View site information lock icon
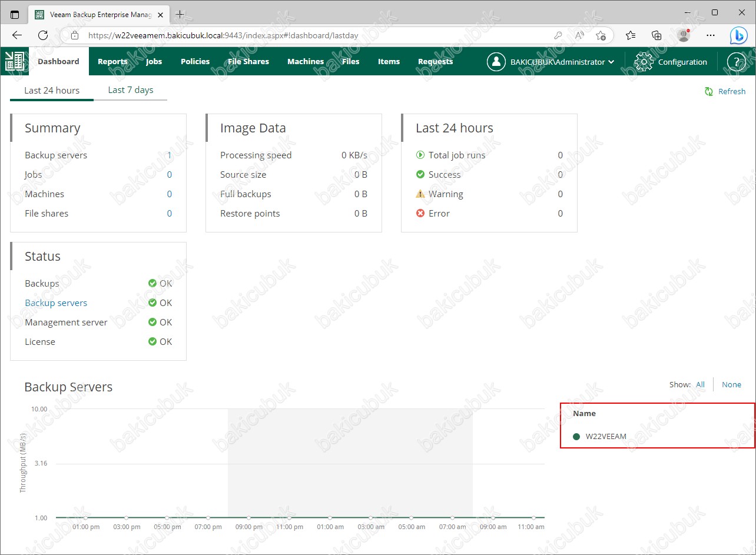756x555 pixels. 74,35
